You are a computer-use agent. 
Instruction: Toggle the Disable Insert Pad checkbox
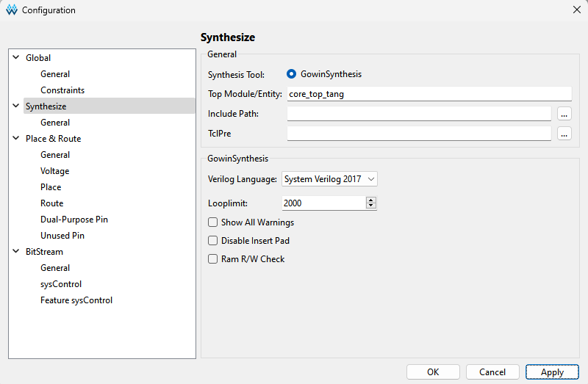[x=213, y=241]
